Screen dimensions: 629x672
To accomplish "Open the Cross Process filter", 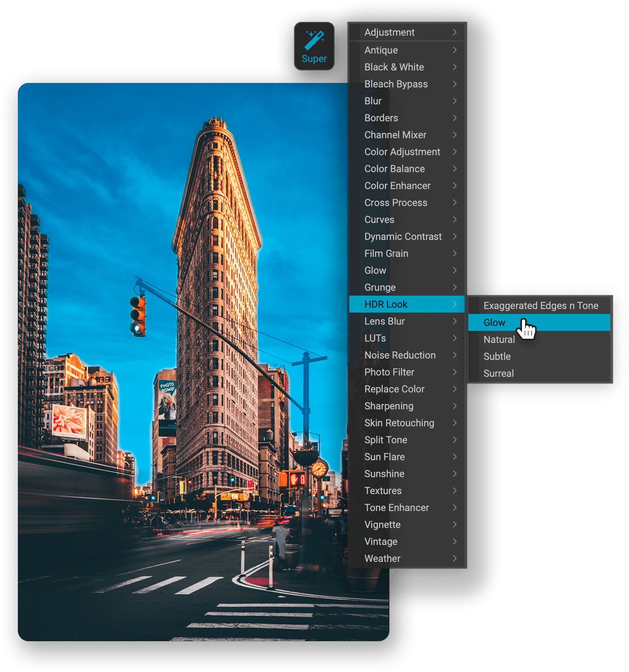I will (395, 202).
